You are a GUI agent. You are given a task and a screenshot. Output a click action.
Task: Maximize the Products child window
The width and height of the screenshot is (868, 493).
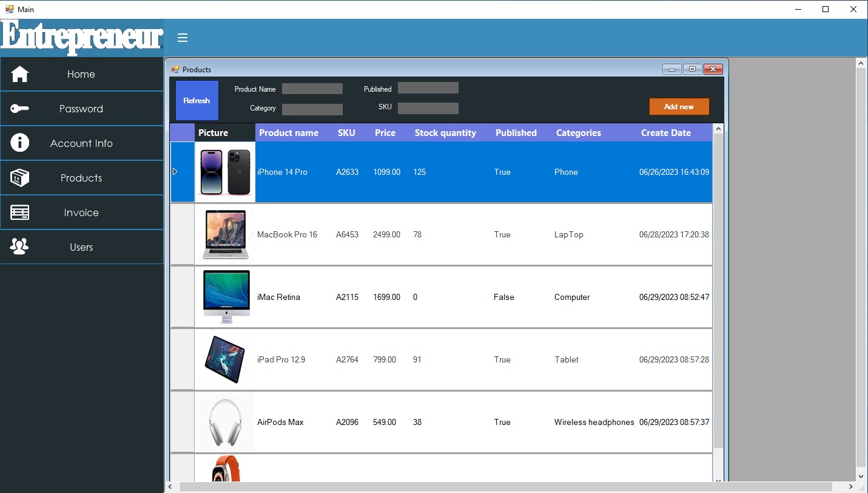click(692, 69)
